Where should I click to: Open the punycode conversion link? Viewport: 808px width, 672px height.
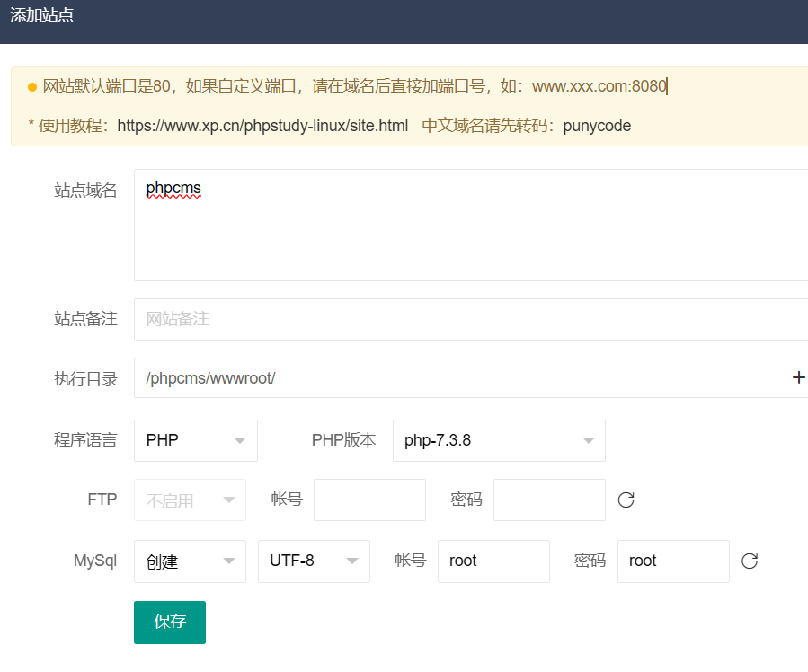point(597,126)
